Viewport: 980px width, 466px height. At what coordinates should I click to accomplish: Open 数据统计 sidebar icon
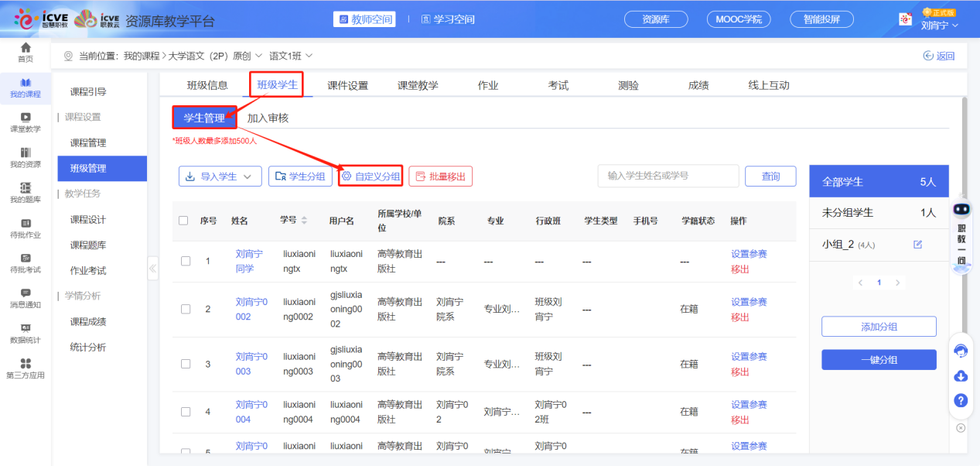click(x=26, y=329)
